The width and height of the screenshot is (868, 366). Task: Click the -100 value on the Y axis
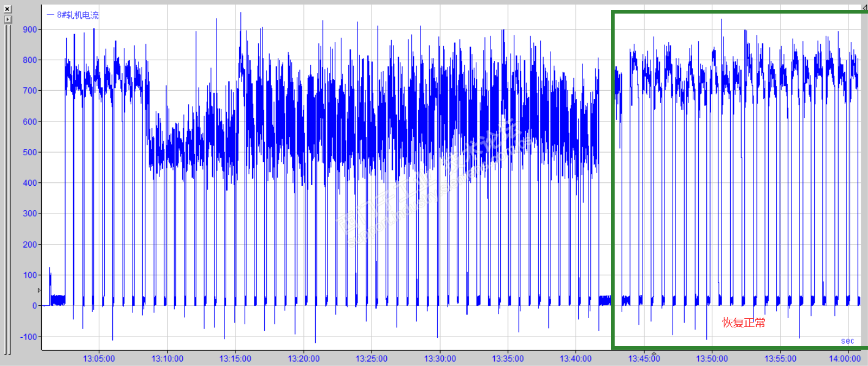29,337
